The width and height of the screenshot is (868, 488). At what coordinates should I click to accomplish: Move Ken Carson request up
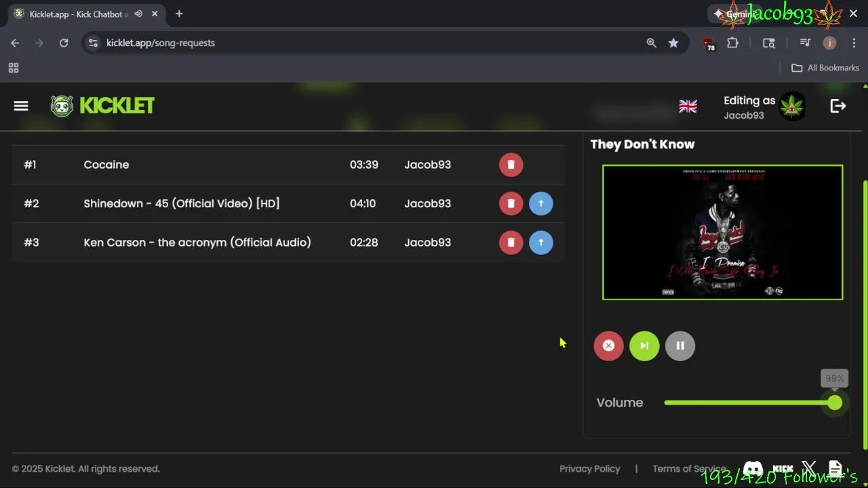(x=540, y=243)
